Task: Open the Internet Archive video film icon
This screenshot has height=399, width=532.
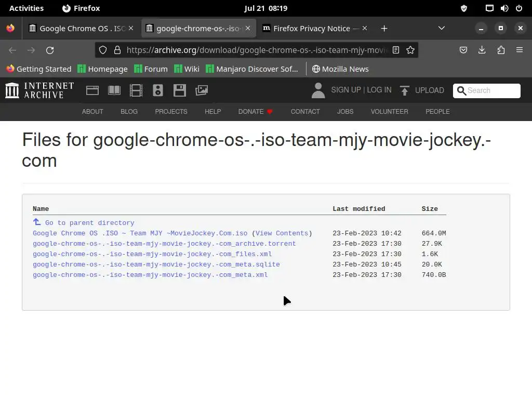Action: [x=136, y=90]
